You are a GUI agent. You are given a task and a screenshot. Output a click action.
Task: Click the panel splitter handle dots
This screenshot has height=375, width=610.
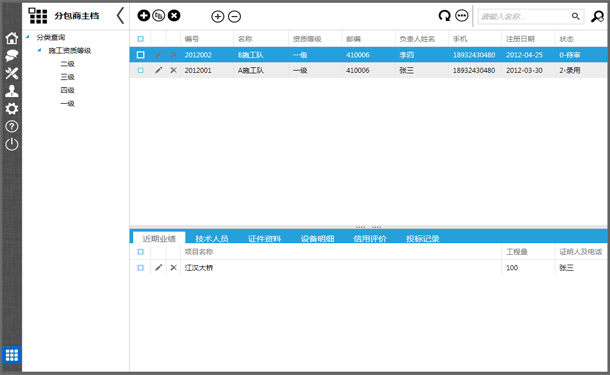(368, 227)
